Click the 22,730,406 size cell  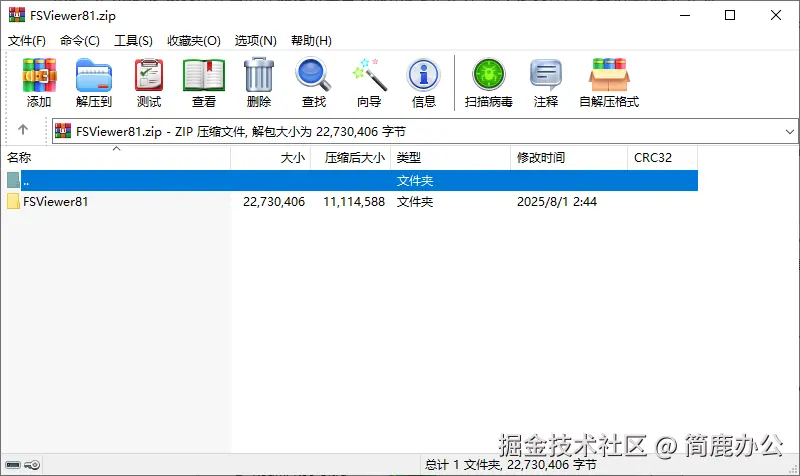click(x=274, y=202)
